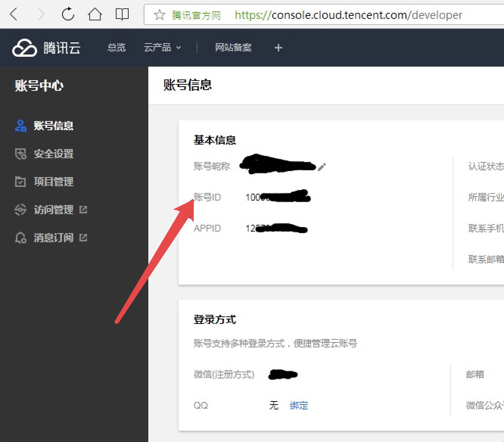Click the 安全设置 shield icon
504x442 pixels.
pyautogui.click(x=20, y=154)
